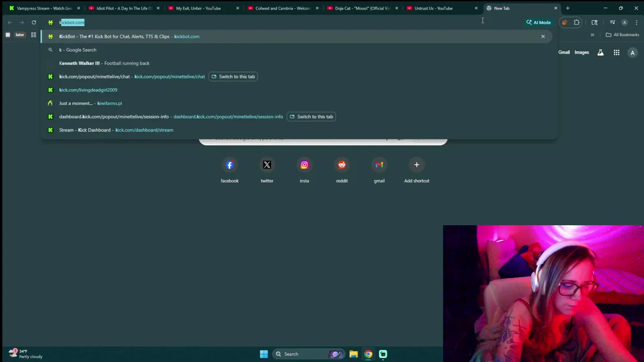Switch to Vampyress Stream tab
The image size is (644, 362).
[x=44, y=8]
